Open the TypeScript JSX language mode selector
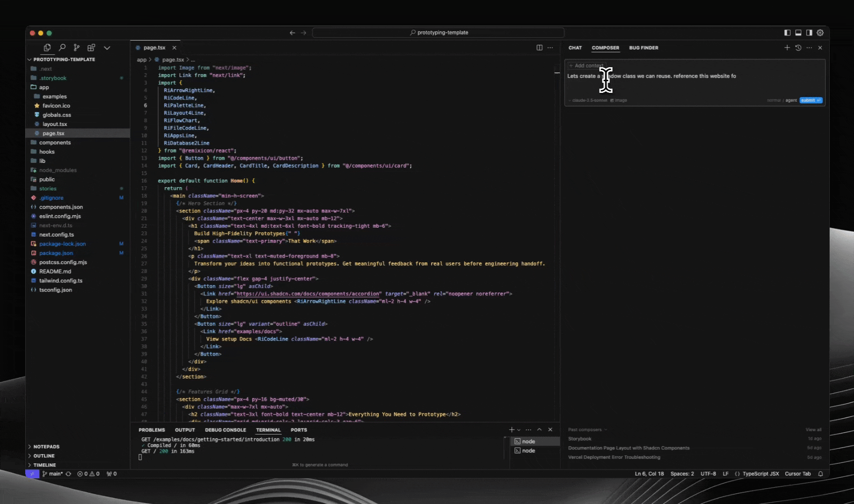Screen dimensions: 854x504 (760, 474)
